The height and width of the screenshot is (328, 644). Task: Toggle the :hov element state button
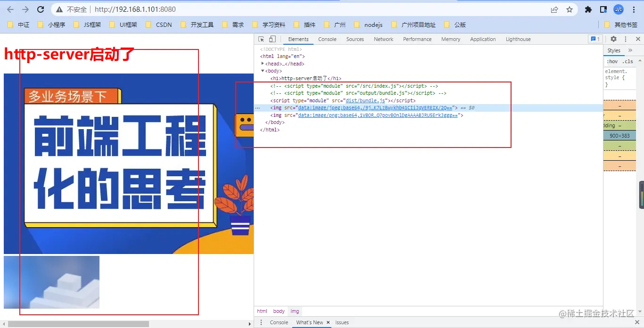pyautogui.click(x=612, y=62)
